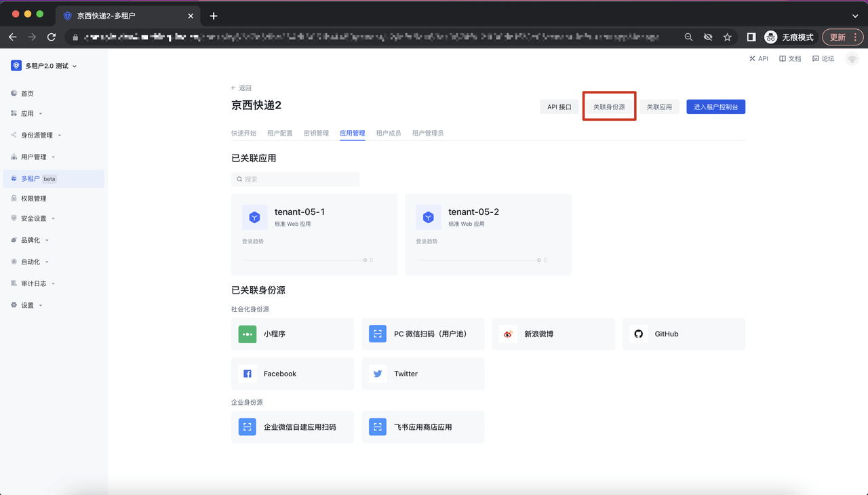Viewport: 868px width, 495px height.
Task: Open the tenant-05-1 application icon
Action: coord(254,217)
